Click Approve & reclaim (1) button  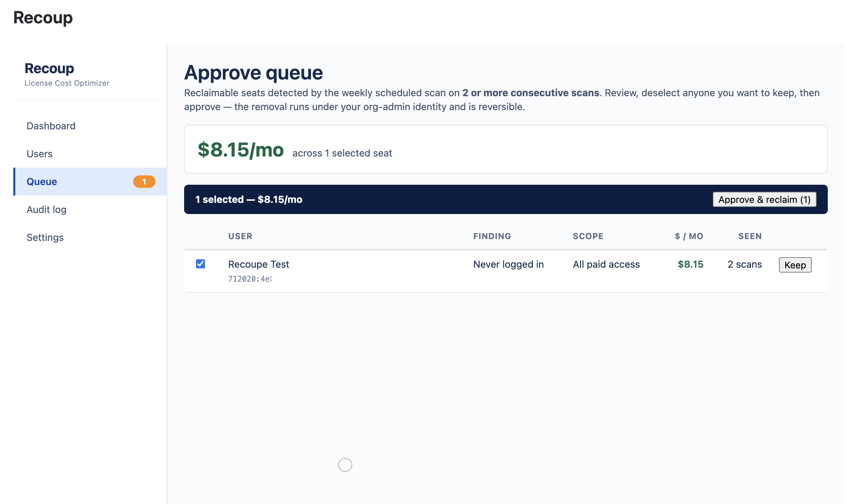point(764,199)
